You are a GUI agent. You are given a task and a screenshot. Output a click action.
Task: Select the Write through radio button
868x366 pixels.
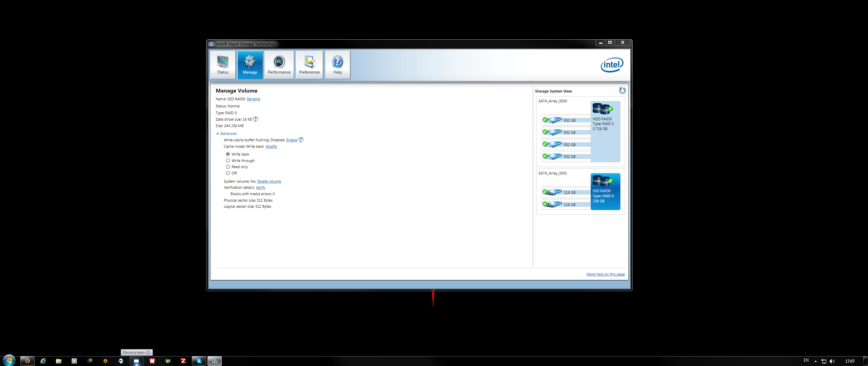pyautogui.click(x=228, y=161)
